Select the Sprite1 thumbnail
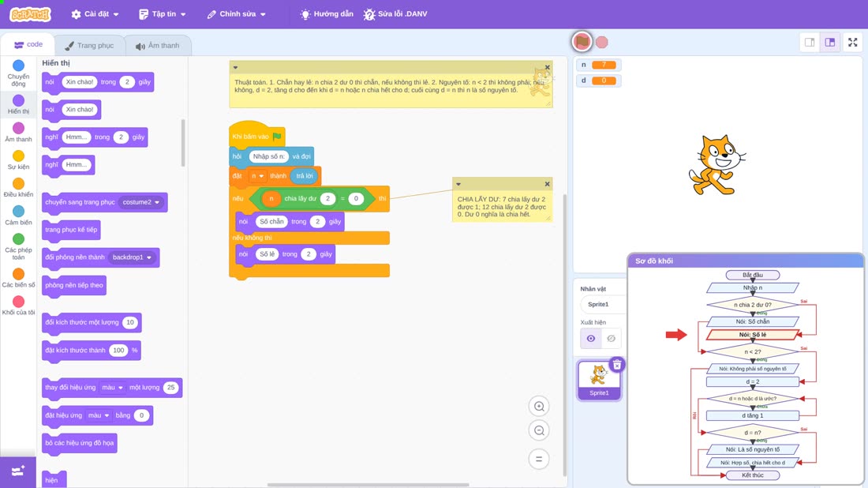 [x=599, y=380]
